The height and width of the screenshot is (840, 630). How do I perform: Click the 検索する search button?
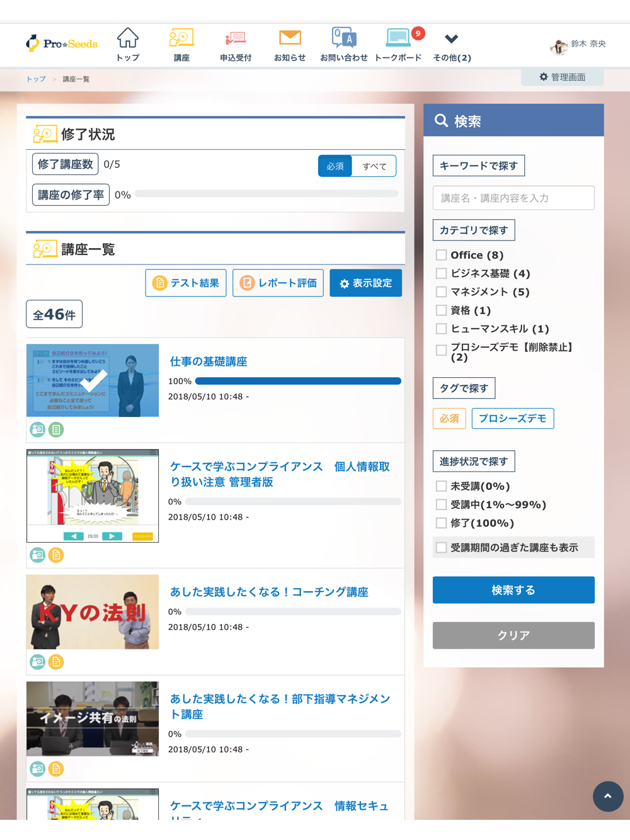tap(513, 590)
